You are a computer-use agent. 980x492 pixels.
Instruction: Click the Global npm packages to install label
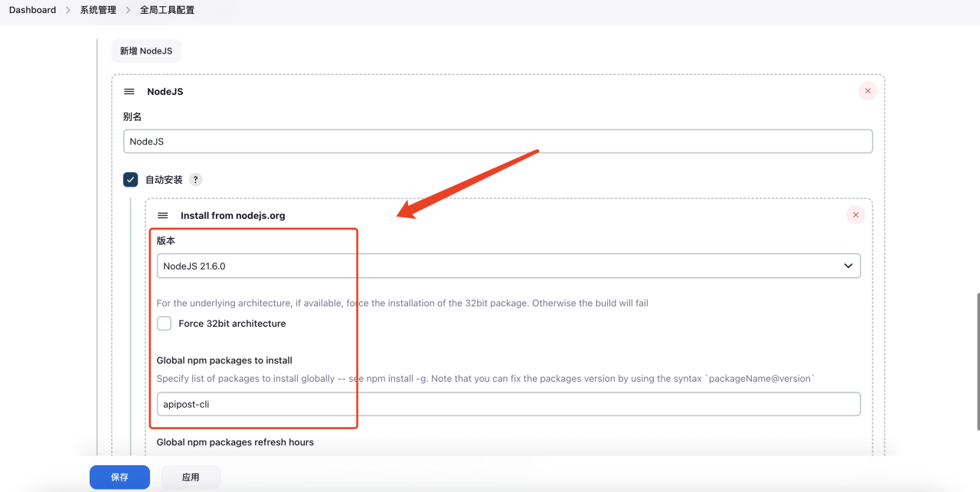(224, 360)
